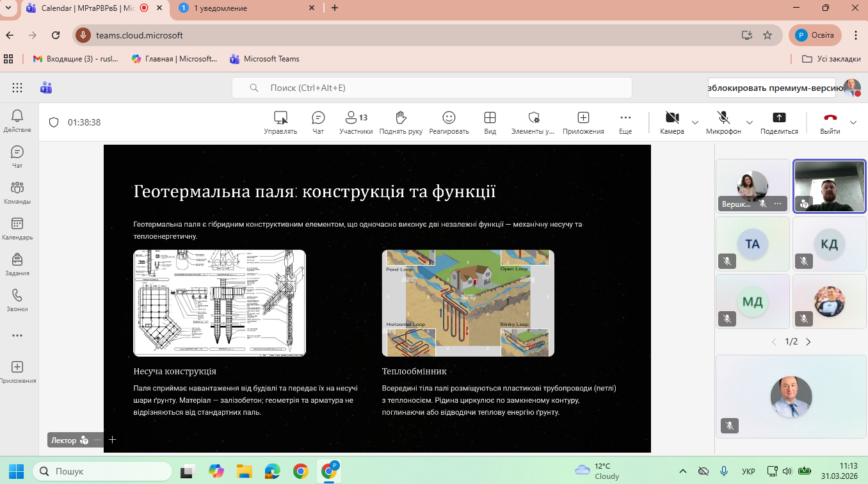Expand microphone options dropdown arrow
This screenshot has width=868, height=484.
tap(750, 122)
